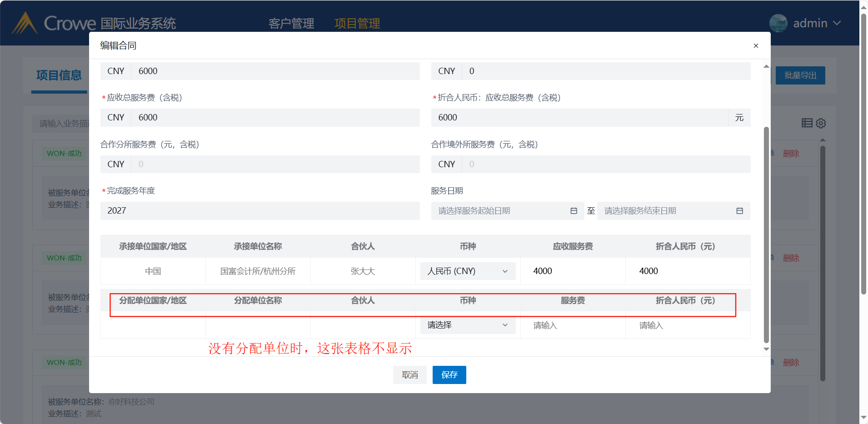Switch to the 客户管理 menu

point(291,24)
